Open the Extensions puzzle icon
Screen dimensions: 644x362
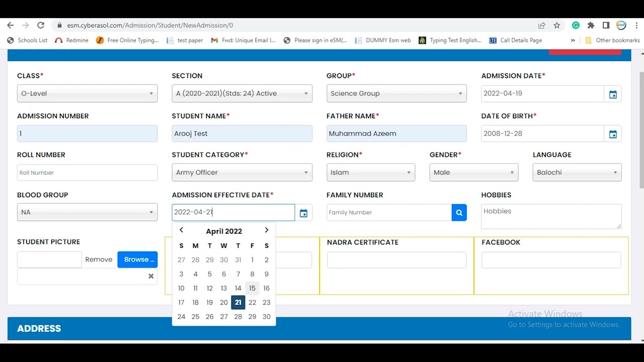pos(591,25)
